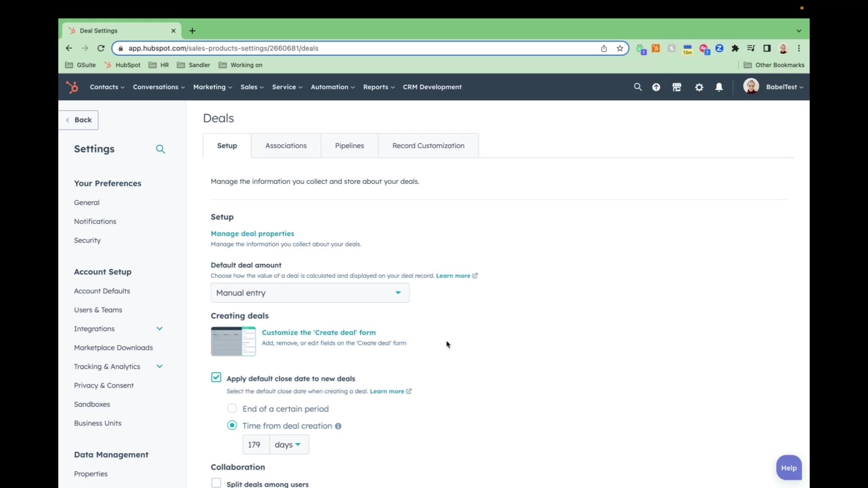Uncheck Apply default close date to new deals
The width and height of the screenshot is (868, 488).
[x=216, y=377]
